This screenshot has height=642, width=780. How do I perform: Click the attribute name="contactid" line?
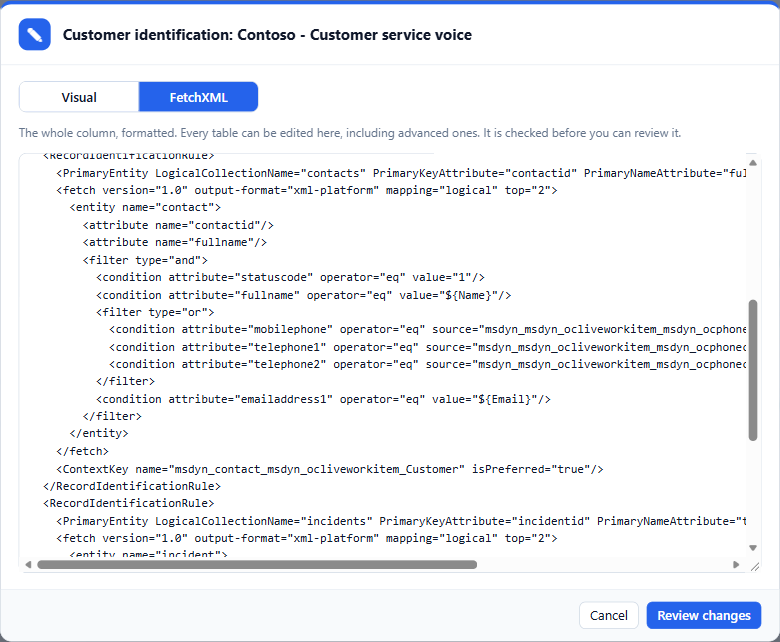(178, 225)
